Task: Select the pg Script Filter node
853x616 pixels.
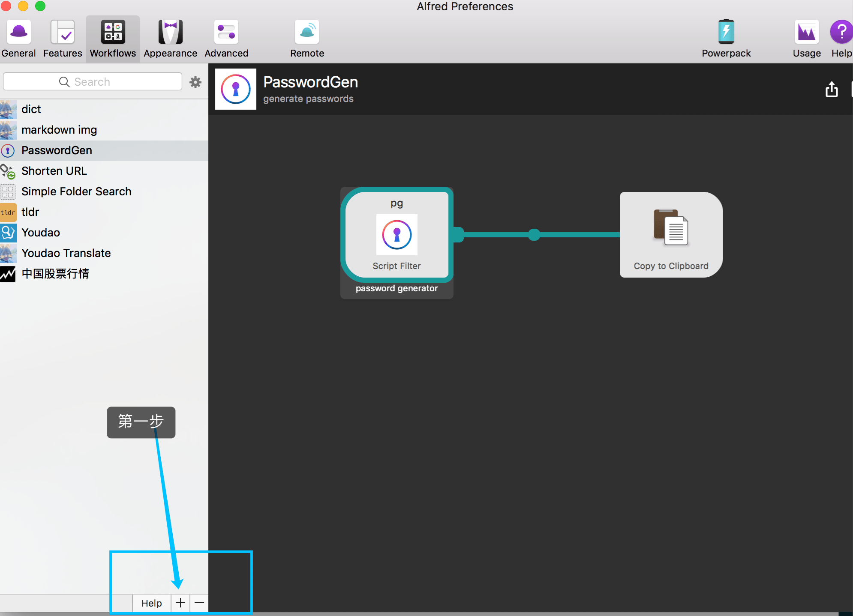Action: coord(396,235)
